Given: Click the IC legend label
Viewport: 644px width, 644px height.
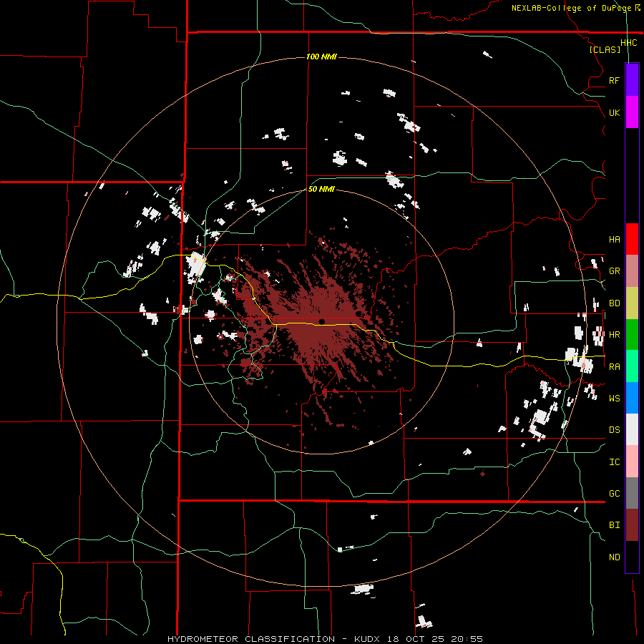Looking at the screenshot, I should click(x=614, y=462).
